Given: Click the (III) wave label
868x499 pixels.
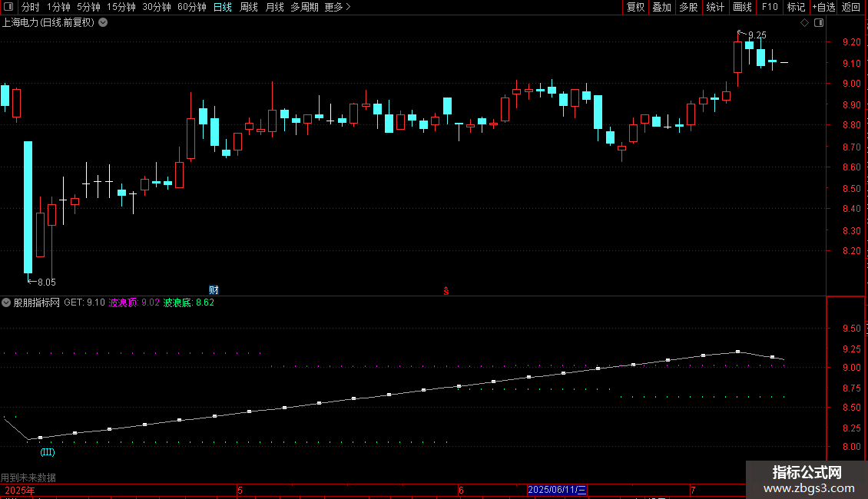Looking at the screenshot, I should click(48, 452).
